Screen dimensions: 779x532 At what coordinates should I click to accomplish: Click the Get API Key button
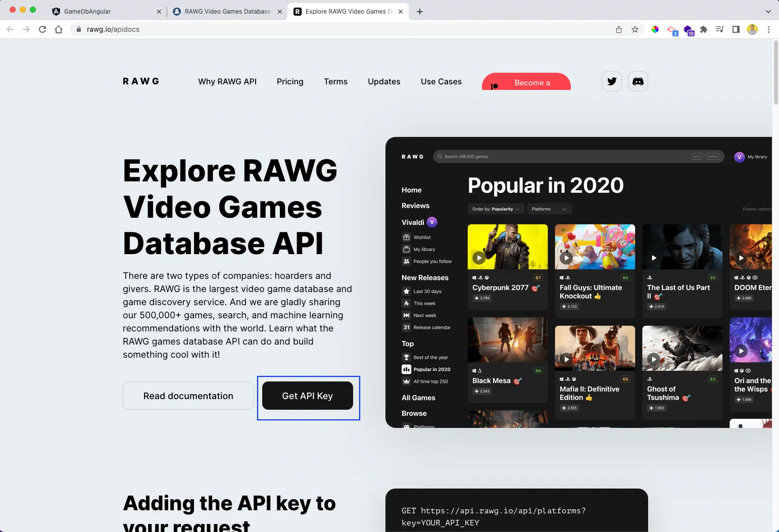point(308,396)
